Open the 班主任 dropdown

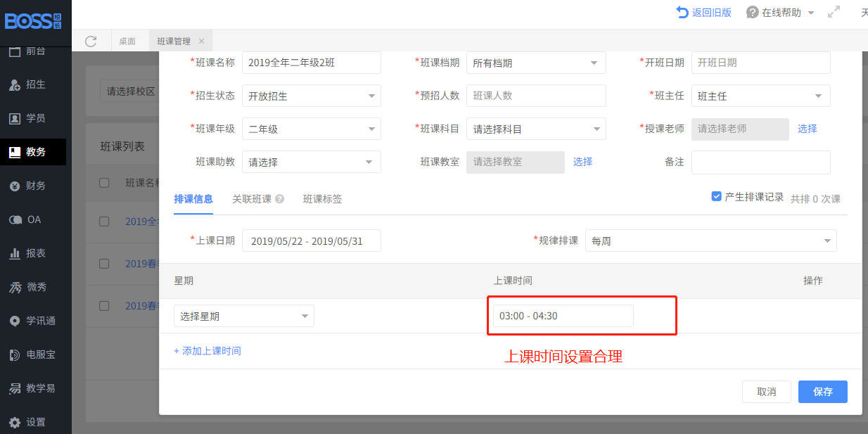[x=760, y=96]
